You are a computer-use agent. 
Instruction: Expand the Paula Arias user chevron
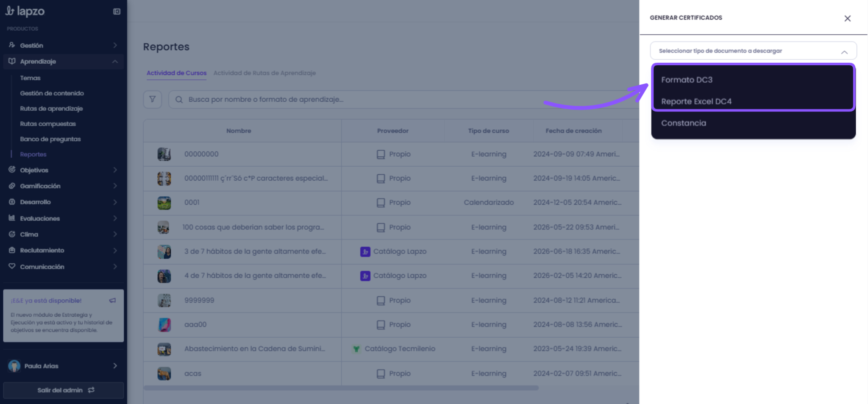(115, 366)
